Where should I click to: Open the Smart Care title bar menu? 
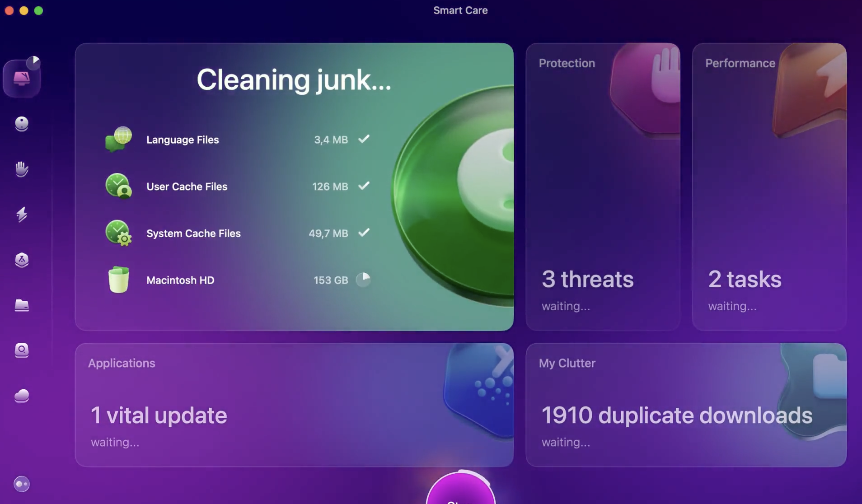pyautogui.click(x=460, y=10)
